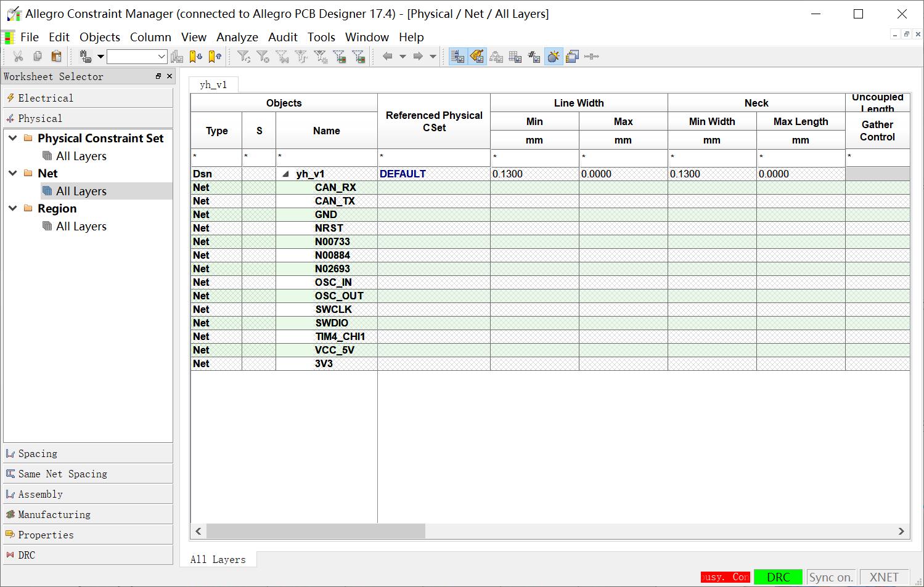924x587 pixels.
Task: Open the empty toolbar combo box
Action: click(137, 57)
